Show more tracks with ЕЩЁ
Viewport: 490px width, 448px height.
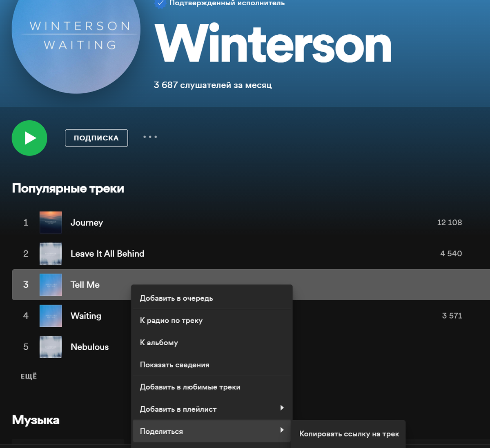click(29, 376)
